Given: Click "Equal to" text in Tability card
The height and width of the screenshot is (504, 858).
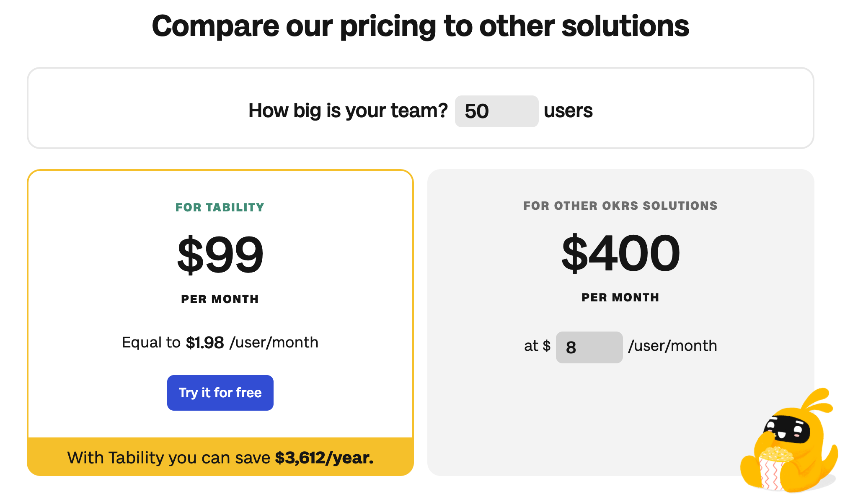Looking at the screenshot, I should (151, 342).
